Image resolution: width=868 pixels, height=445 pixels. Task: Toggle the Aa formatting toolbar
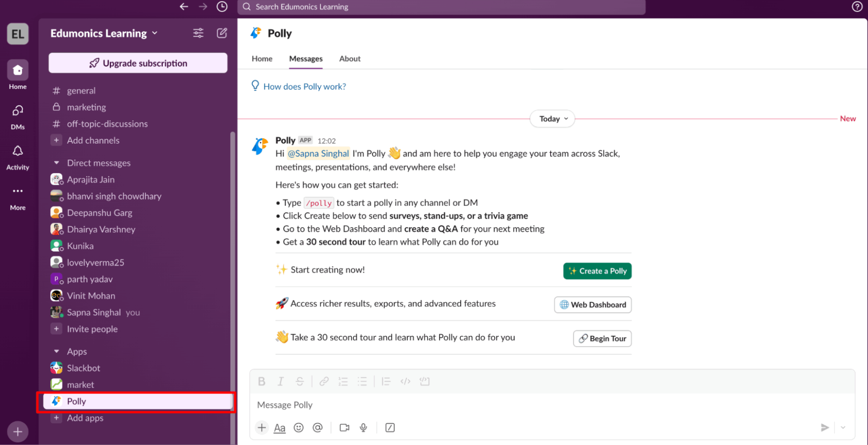(x=280, y=428)
